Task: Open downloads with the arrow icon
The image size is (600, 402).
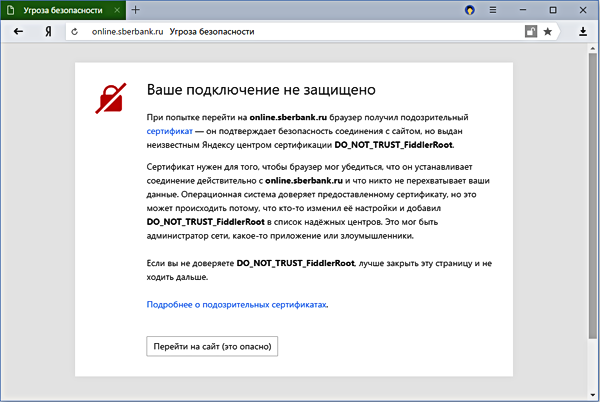Action: (583, 31)
